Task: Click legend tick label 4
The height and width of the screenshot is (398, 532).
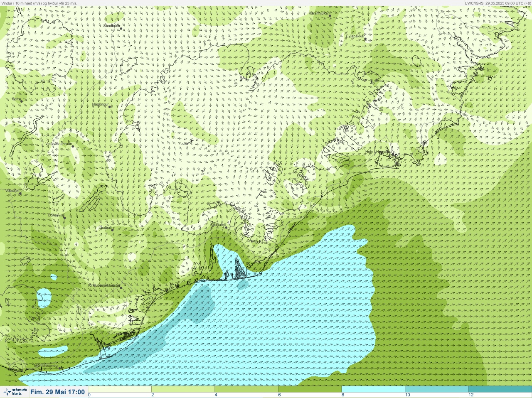Action: [216, 395]
